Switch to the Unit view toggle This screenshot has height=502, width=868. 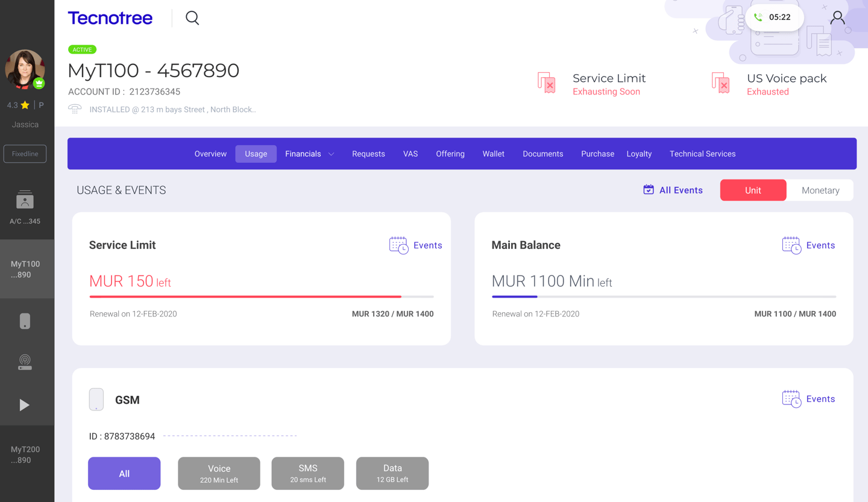(x=753, y=190)
